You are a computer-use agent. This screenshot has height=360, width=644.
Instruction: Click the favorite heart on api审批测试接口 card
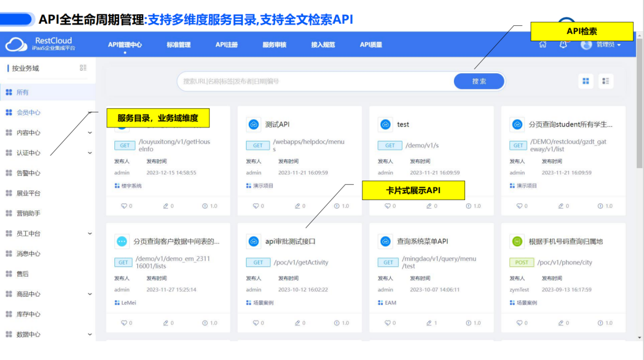click(256, 323)
